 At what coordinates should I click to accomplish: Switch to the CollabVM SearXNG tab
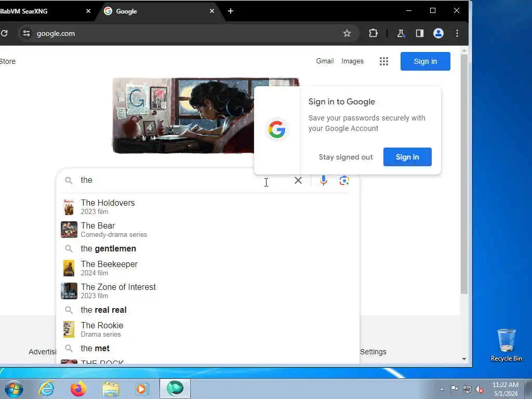44,11
